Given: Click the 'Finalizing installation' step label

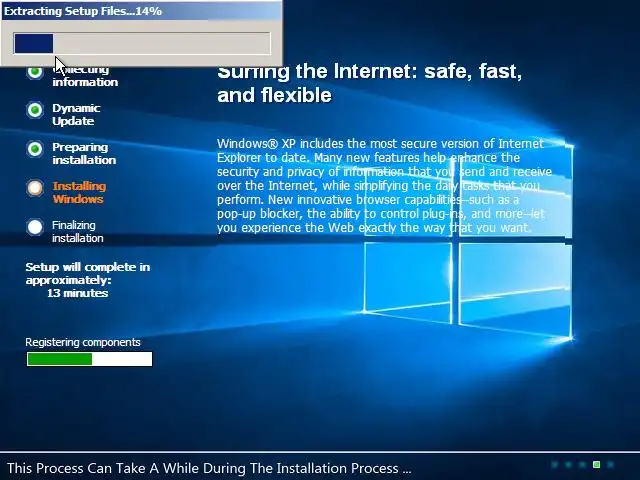Looking at the screenshot, I should pos(78,231).
